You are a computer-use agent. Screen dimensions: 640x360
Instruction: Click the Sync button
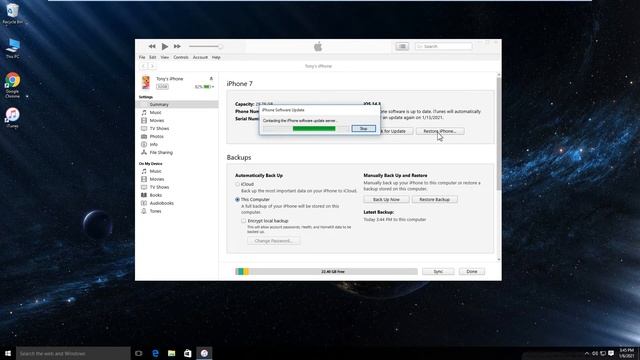click(438, 271)
